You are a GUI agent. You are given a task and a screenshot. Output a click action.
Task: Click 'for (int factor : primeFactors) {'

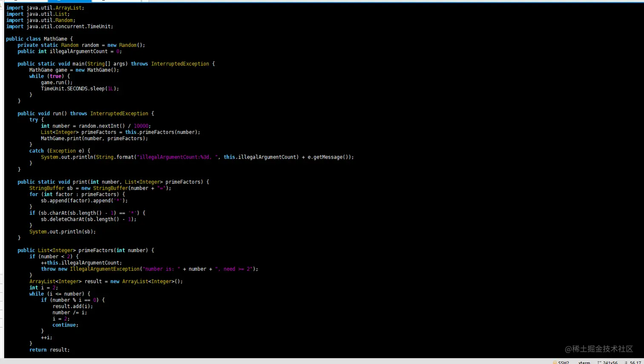point(77,194)
